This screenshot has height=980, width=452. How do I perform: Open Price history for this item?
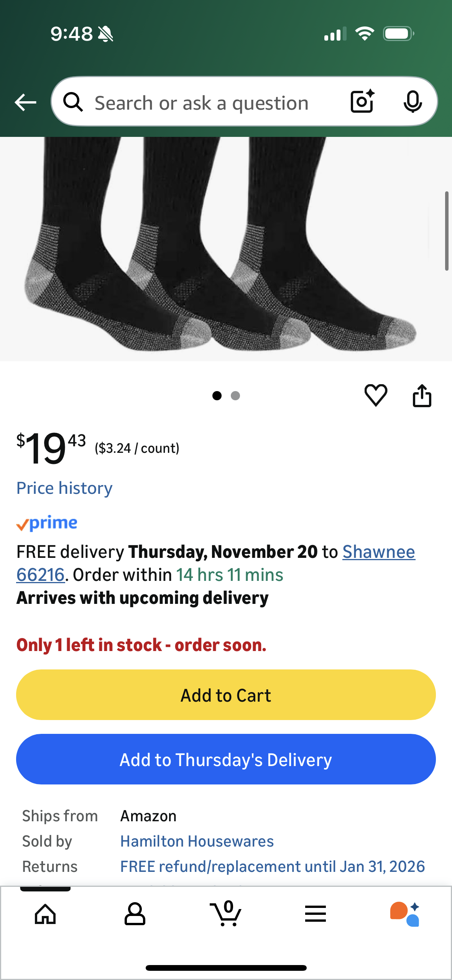[x=64, y=488]
